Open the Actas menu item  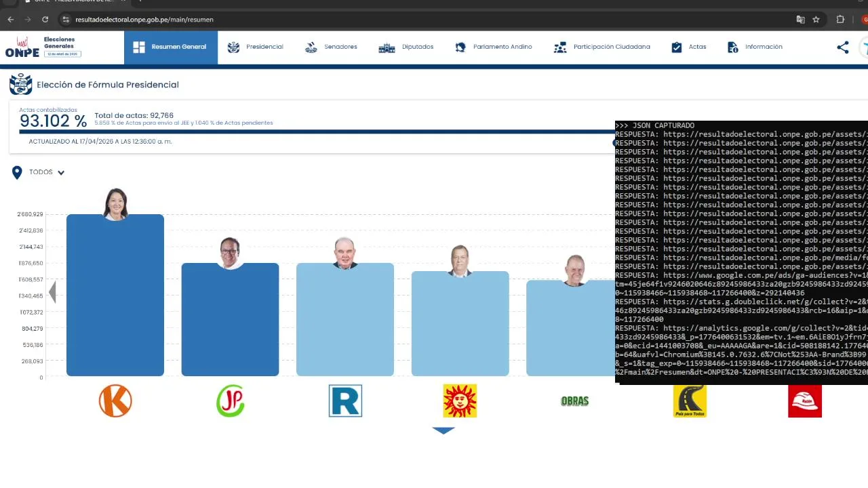pyautogui.click(x=688, y=47)
